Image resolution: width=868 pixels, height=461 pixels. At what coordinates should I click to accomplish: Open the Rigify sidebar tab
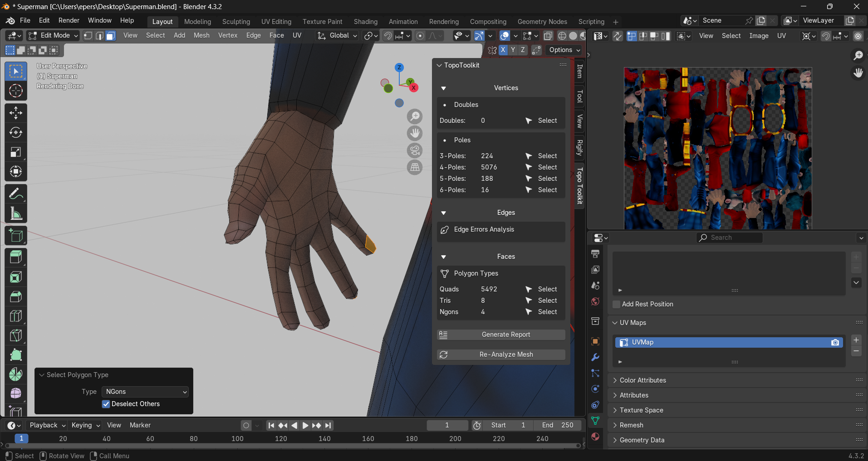click(579, 147)
